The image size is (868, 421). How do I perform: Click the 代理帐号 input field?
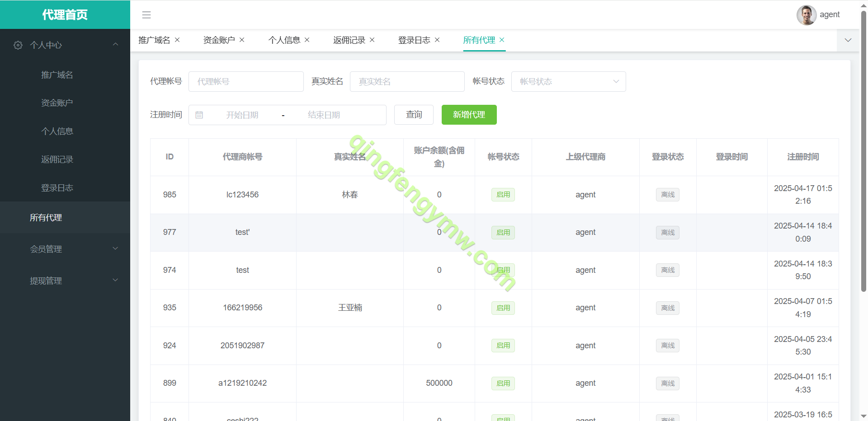pos(246,81)
